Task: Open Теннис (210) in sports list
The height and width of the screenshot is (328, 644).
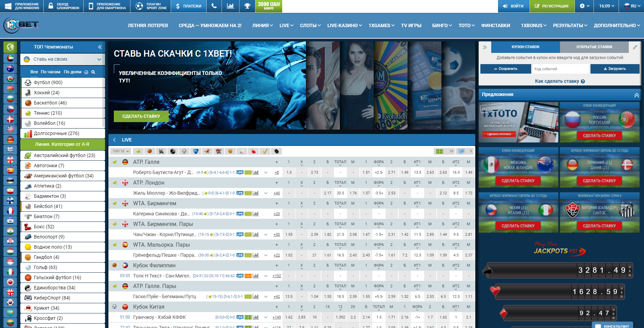Action: point(63,113)
